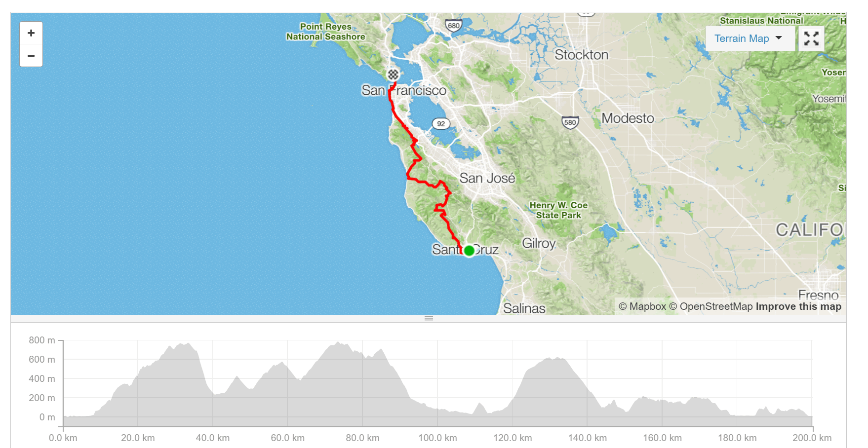Click the Highway 92 shield icon
The image size is (868, 448).
tap(441, 124)
